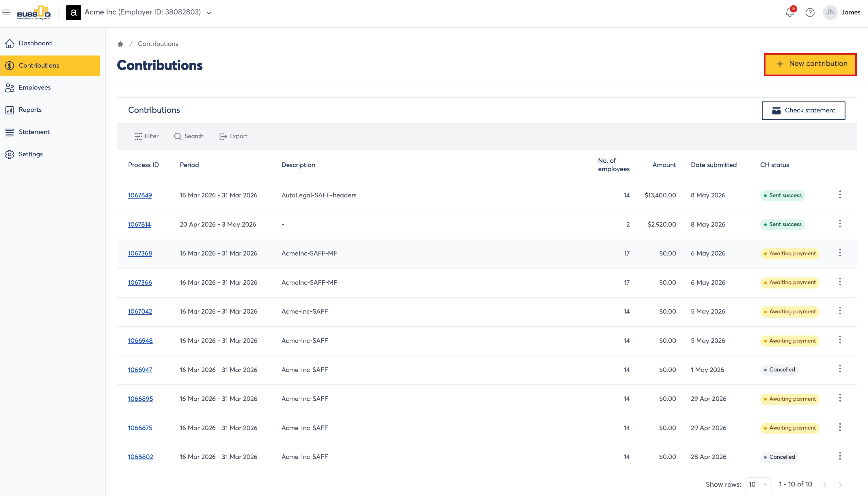The height and width of the screenshot is (496, 868).
Task: Open the Filter options
Action: point(146,136)
